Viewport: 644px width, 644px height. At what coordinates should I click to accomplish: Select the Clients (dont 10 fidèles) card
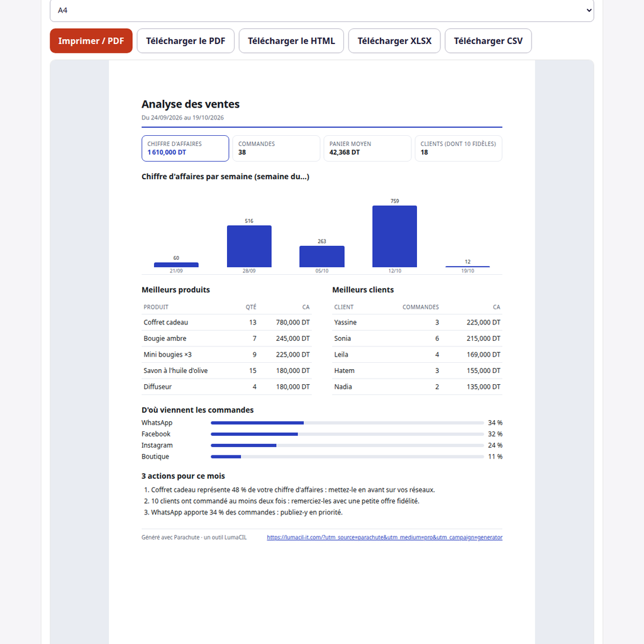tap(458, 148)
